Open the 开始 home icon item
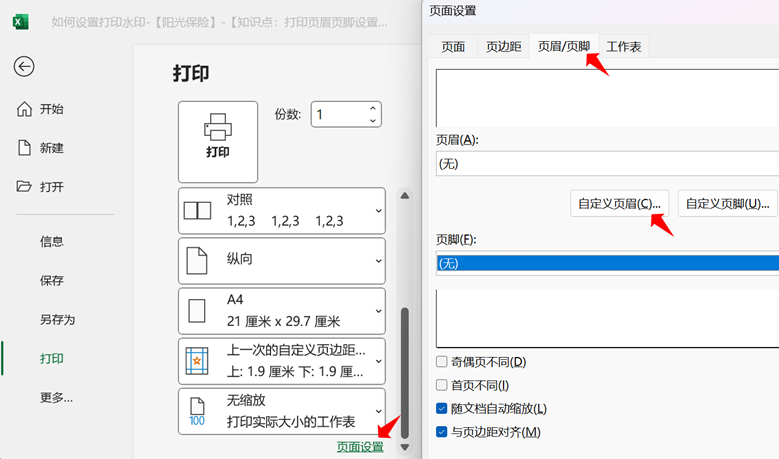This screenshot has width=779, height=459. point(25,109)
